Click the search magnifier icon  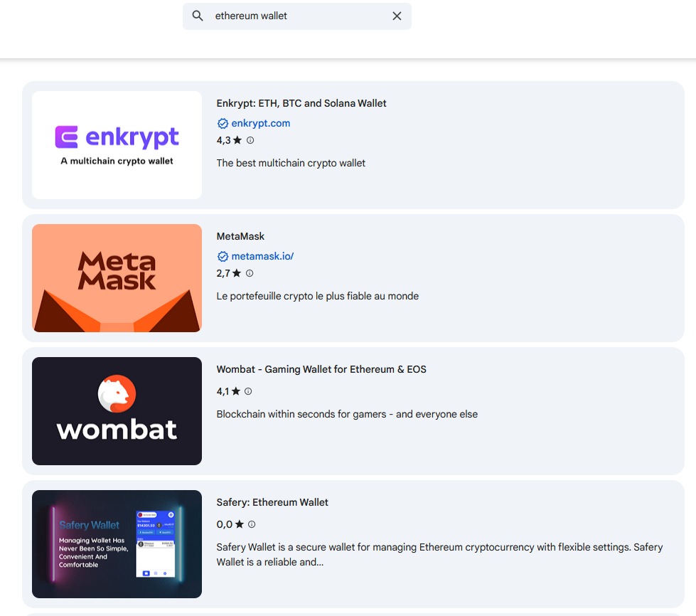pyautogui.click(x=198, y=16)
